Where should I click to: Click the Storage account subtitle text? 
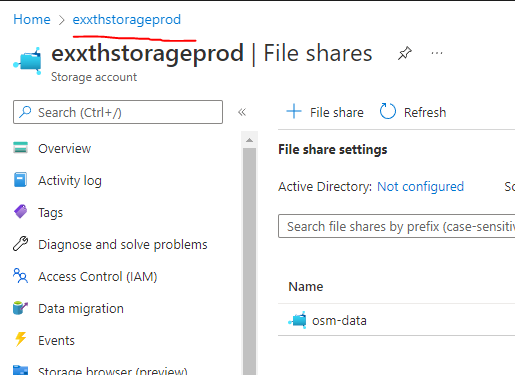coord(94,77)
